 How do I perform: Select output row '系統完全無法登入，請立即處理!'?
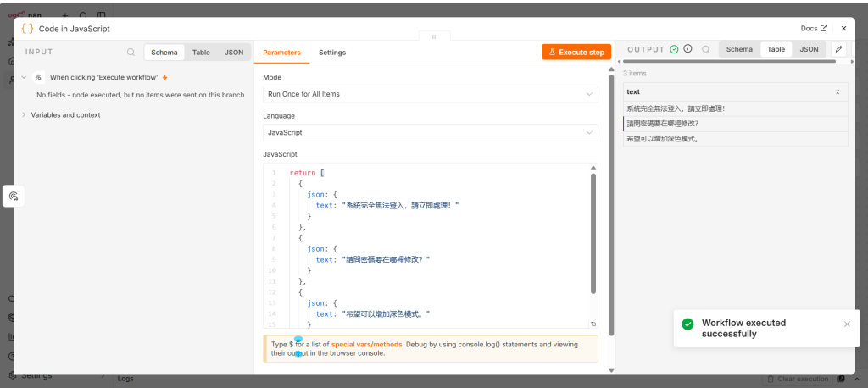736,109
